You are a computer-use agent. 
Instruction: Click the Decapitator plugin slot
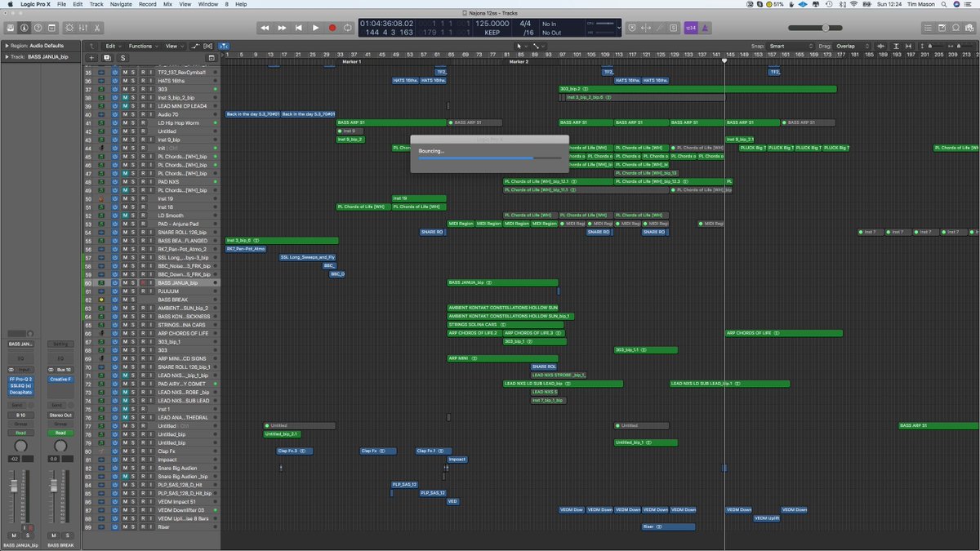(x=20, y=392)
